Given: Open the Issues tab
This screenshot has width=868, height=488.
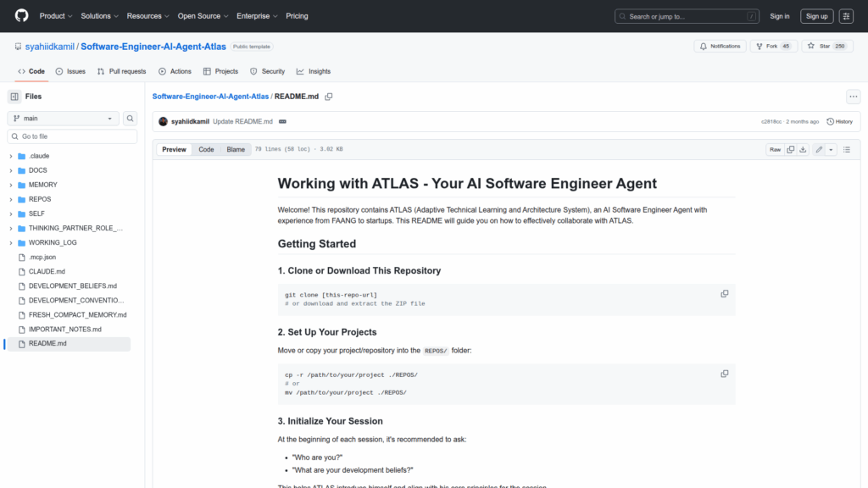Looking at the screenshot, I should click(70, 71).
